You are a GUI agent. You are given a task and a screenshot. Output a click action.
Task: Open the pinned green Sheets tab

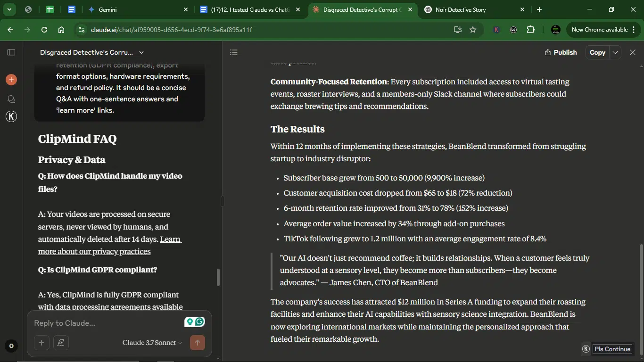pyautogui.click(x=50, y=9)
